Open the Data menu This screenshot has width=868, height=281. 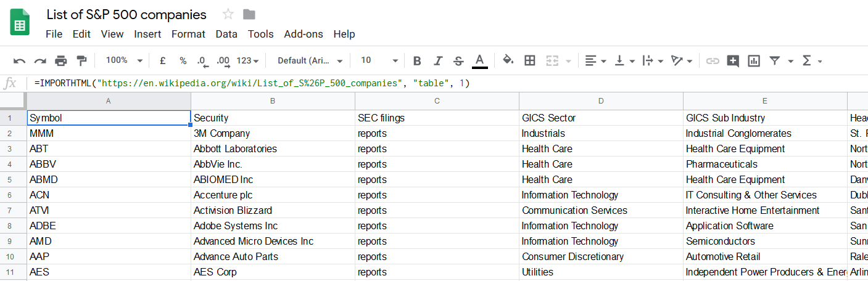click(x=226, y=34)
